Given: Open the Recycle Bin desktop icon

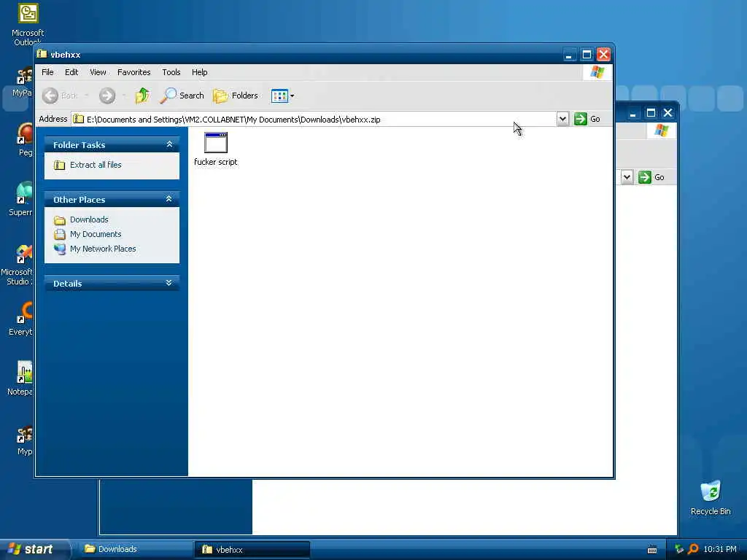Looking at the screenshot, I should [711, 497].
